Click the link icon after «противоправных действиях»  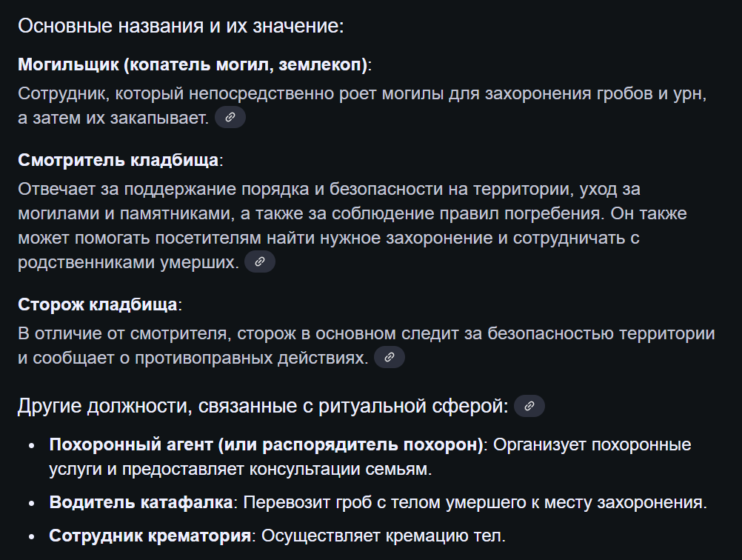click(390, 358)
